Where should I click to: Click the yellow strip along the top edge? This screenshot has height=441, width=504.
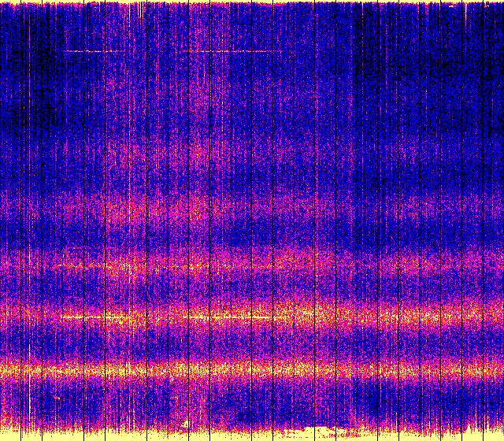click(x=252, y=2)
